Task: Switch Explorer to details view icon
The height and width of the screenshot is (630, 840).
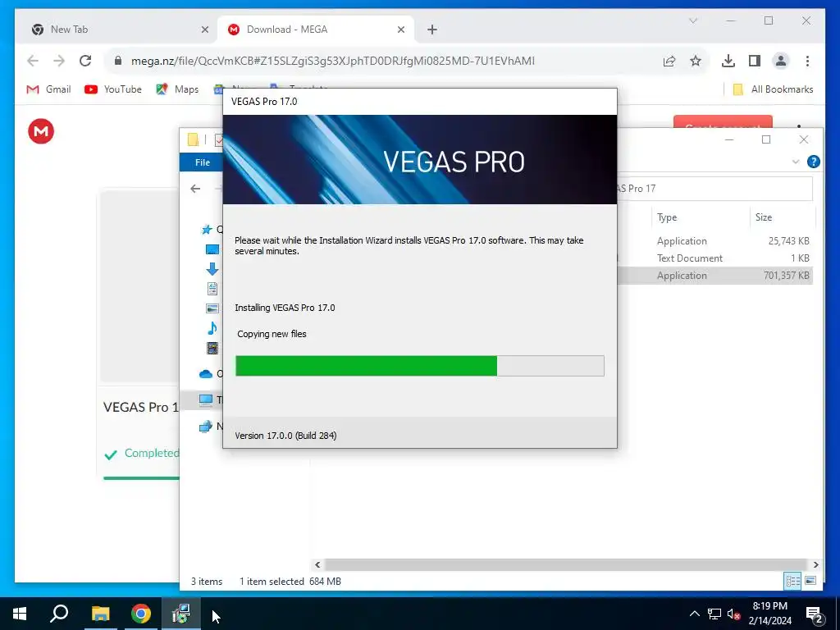Action: coord(793,581)
